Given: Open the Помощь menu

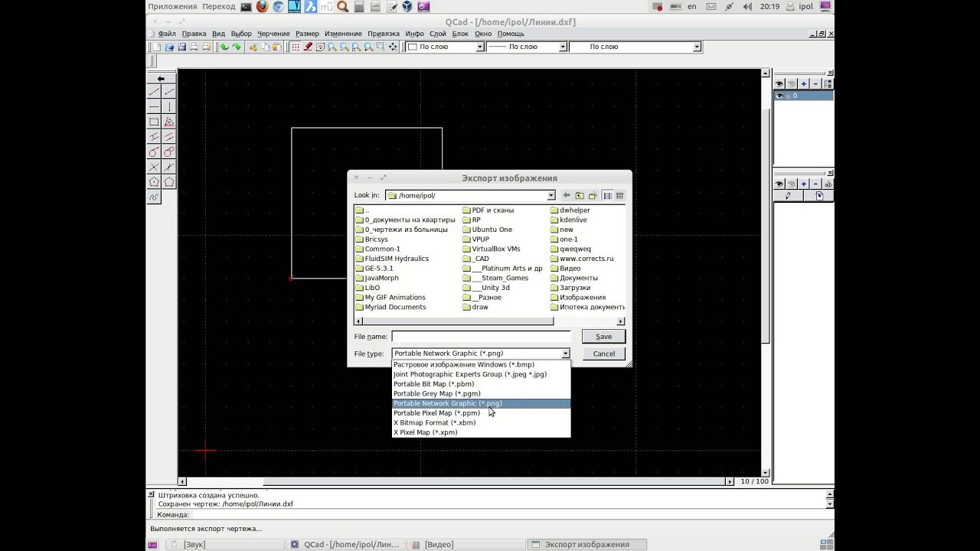Looking at the screenshot, I should click(x=511, y=34).
